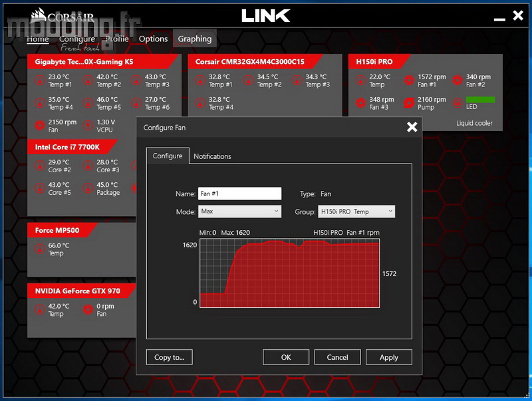This screenshot has height=401, width=532.
Task: Click the Gigabyte Temp #1 thermometer icon
Action: [x=40, y=80]
